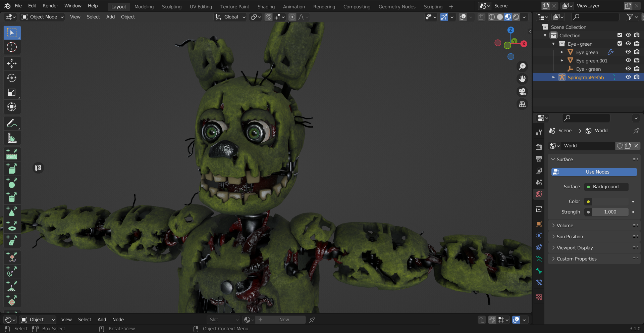Screen dimensions: 644x333
Task: Open the Output properties tab
Action: coord(539,159)
